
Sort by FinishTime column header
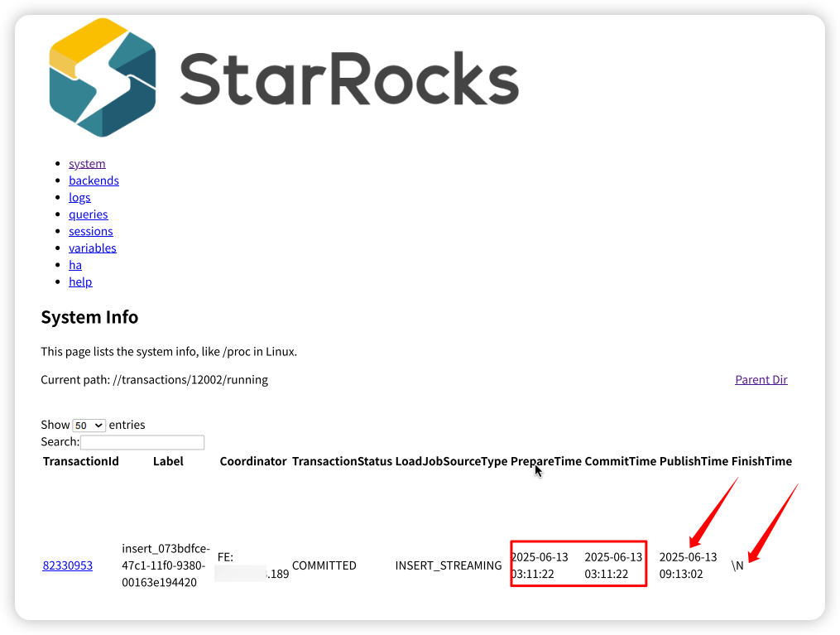(x=761, y=461)
